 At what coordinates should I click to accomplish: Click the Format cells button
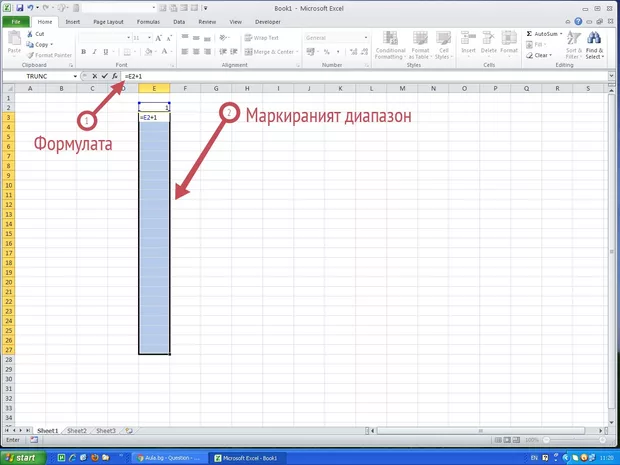click(509, 44)
